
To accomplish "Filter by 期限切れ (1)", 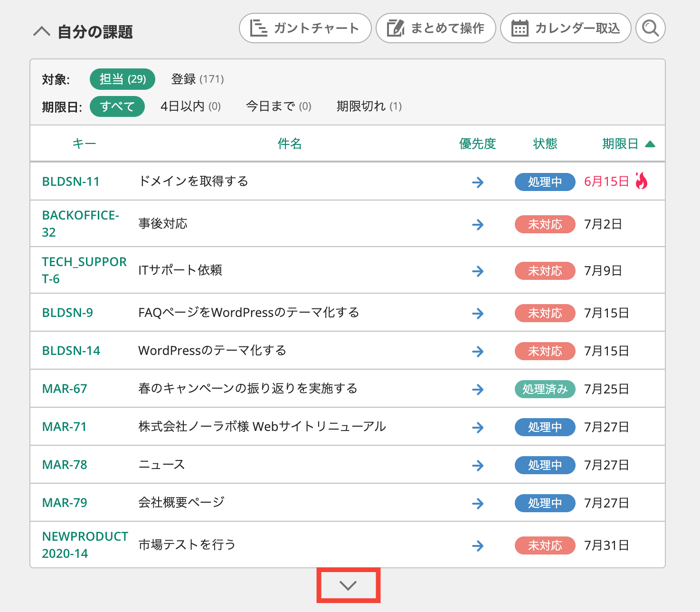I will click(x=369, y=106).
